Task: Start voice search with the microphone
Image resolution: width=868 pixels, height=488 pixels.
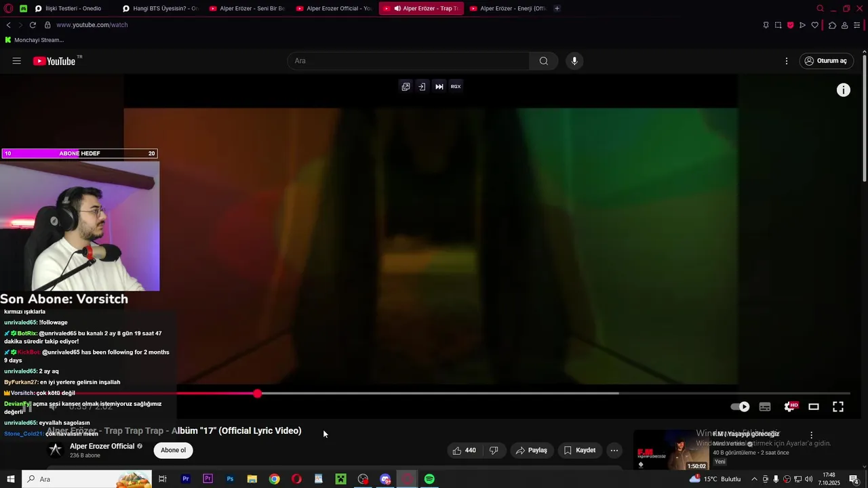Action: point(574,61)
